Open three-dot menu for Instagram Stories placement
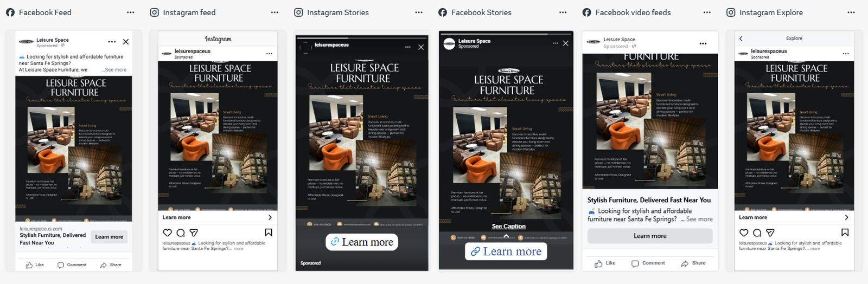868x284 pixels. pyautogui.click(x=419, y=12)
